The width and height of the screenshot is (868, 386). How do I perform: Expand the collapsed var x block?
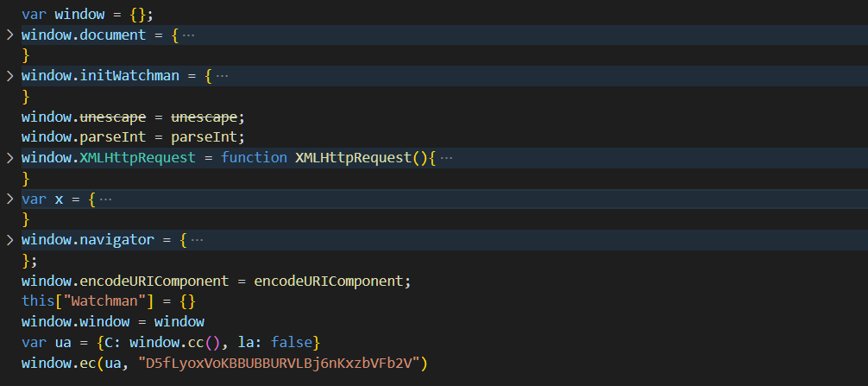[9, 199]
